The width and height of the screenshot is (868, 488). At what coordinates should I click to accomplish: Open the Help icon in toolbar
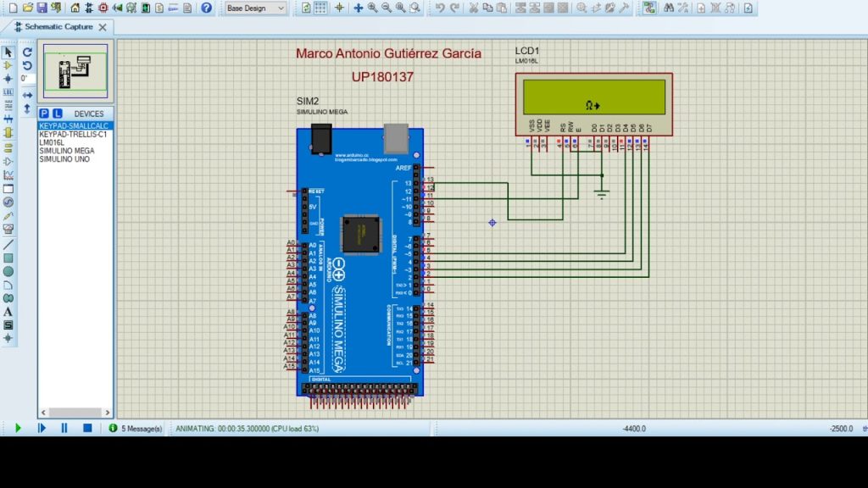206,8
